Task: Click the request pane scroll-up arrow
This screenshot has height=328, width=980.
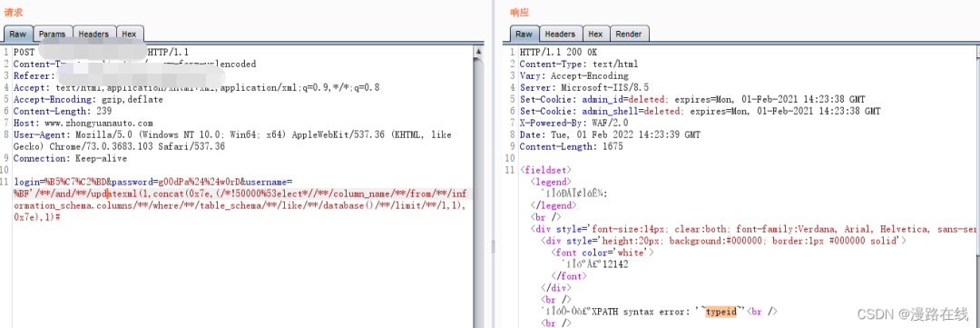Action: (x=479, y=51)
